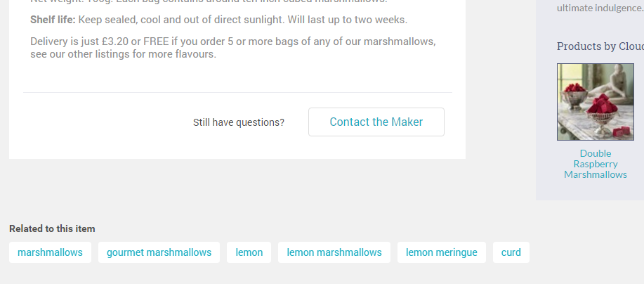Visit the 'lemon meringue' tag
Screen dimensions: 644x284
(441, 252)
